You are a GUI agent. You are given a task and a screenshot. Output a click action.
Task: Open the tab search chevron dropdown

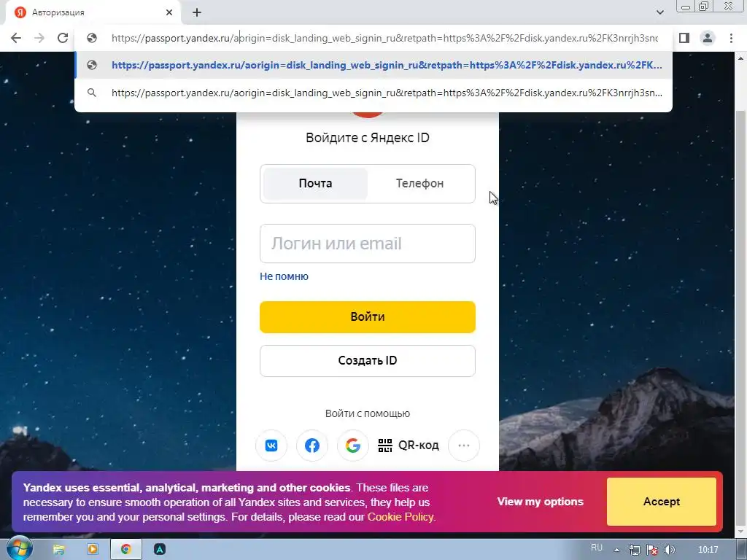point(659,12)
